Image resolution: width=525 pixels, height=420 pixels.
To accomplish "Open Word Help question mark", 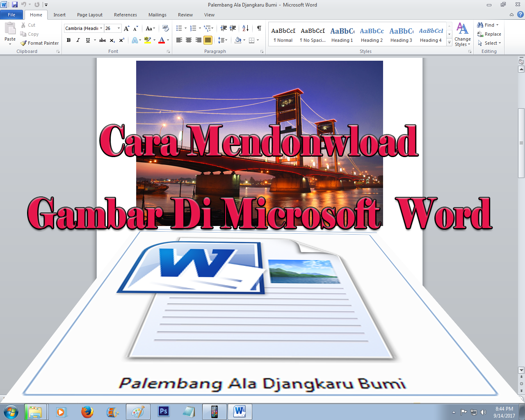I will point(520,15).
